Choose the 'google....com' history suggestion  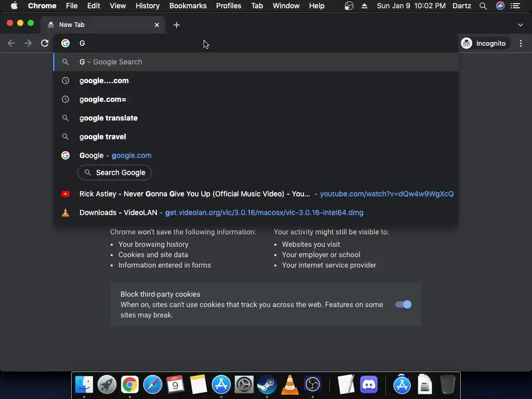[256, 81]
